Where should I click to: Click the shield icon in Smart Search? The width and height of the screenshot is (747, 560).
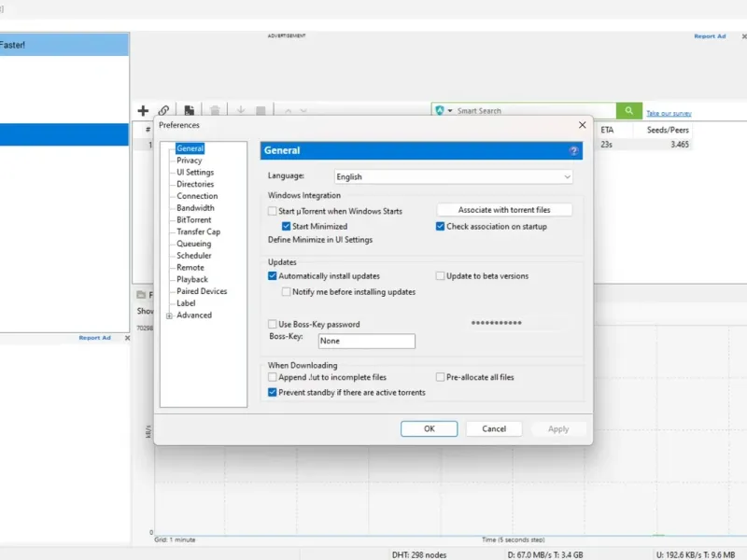[x=440, y=110]
